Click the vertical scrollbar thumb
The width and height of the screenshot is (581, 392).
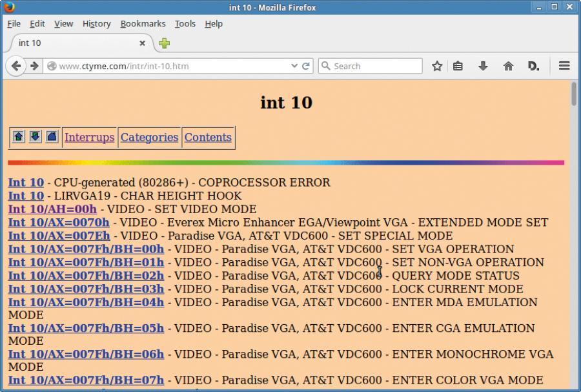574,94
